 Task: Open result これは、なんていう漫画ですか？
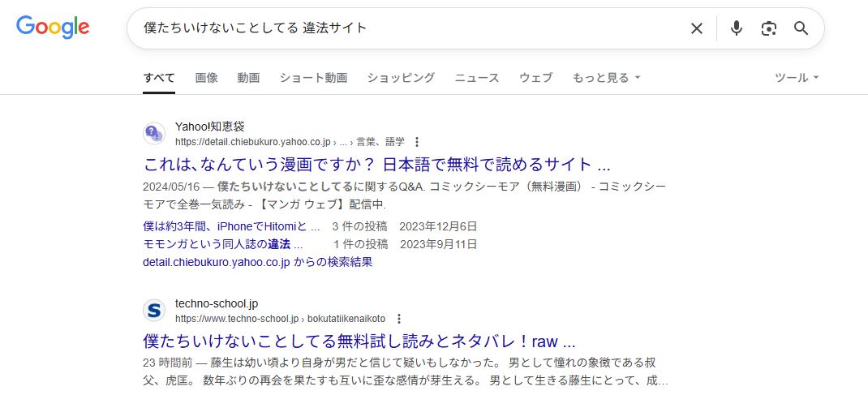pos(376,165)
